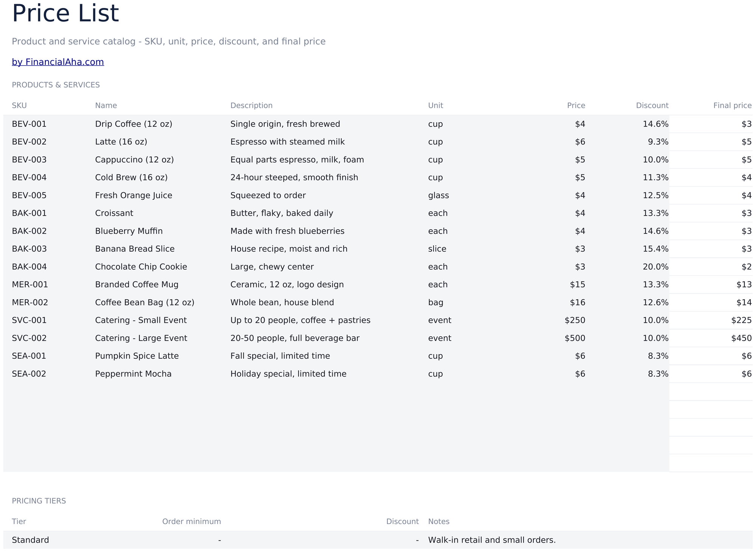The width and height of the screenshot is (756, 552).
Task: Click the 'Standard' tier cell
Action: [30, 540]
